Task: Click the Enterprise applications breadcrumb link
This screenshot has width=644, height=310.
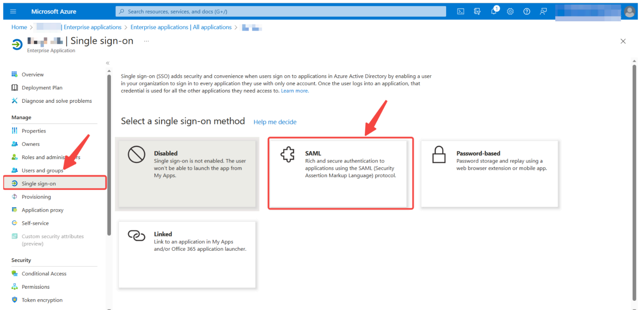Action: [92, 27]
